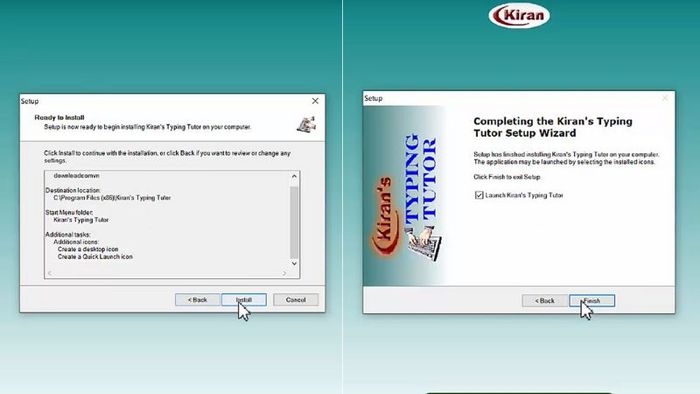
Task: Click 'Create a Quick Launch icon' line
Action: click(x=95, y=257)
